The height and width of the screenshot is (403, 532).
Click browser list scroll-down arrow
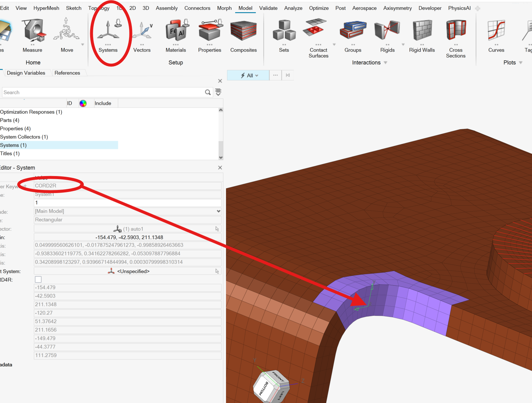click(221, 157)
